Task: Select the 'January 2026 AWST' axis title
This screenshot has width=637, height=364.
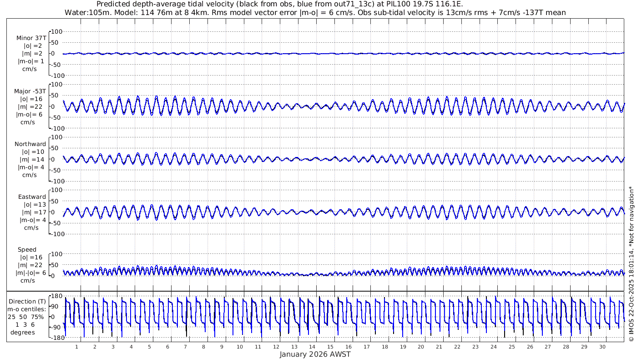Action: (x=315, y=354)
